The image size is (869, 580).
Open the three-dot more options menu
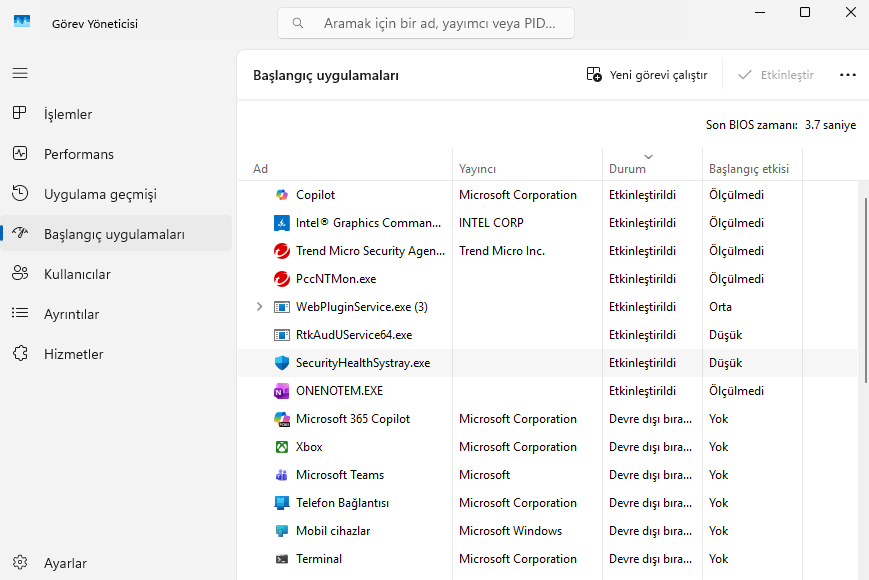click(848, 75)
